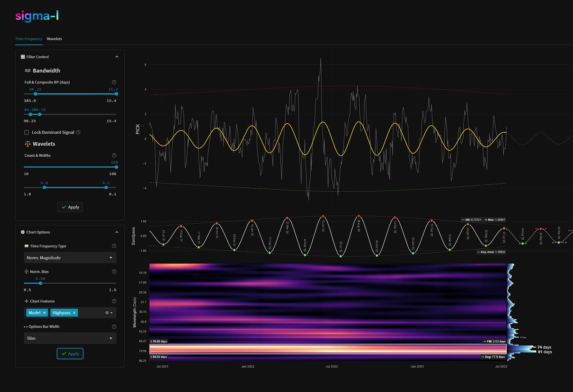573x392 pixels.
Task: Click the 100 wavelet count slider handle
Action: coord(116,167)
